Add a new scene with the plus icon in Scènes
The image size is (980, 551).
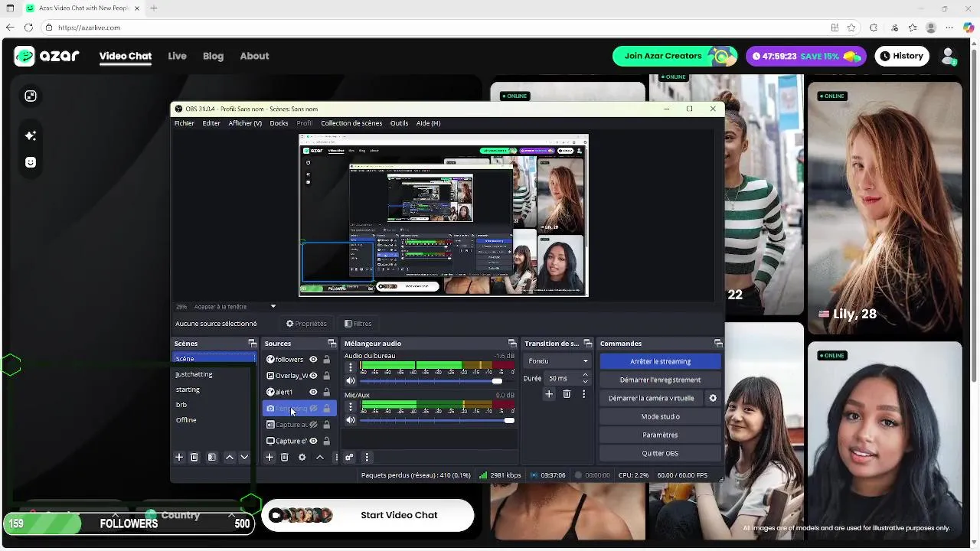(179, 457)
